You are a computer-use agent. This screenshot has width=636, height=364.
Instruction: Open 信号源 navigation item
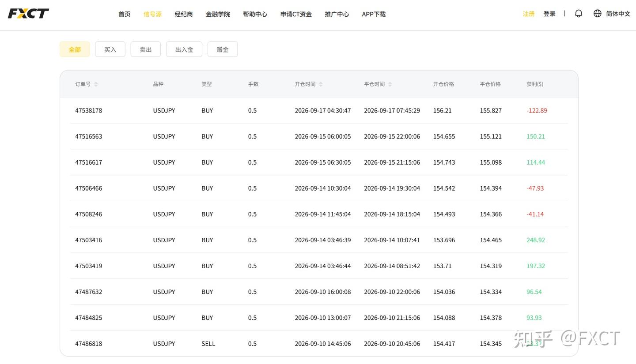[153, 14]
